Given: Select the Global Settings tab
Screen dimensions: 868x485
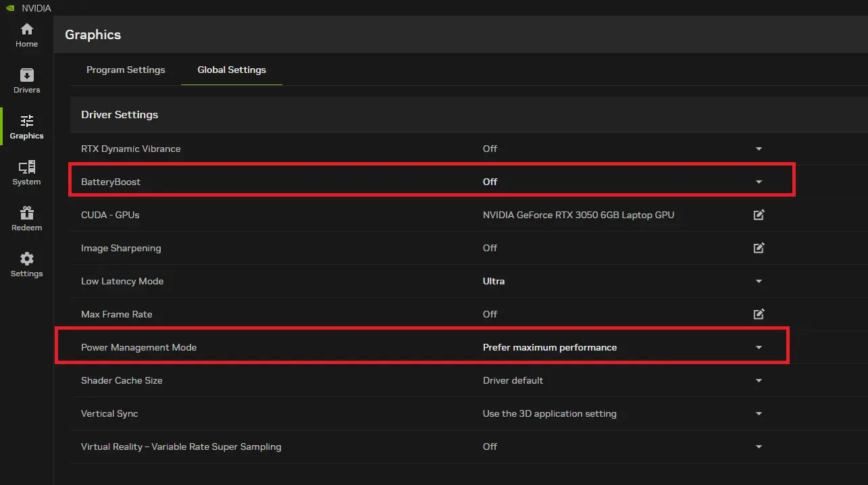Looking at the screenshot, I should point(232,70).
